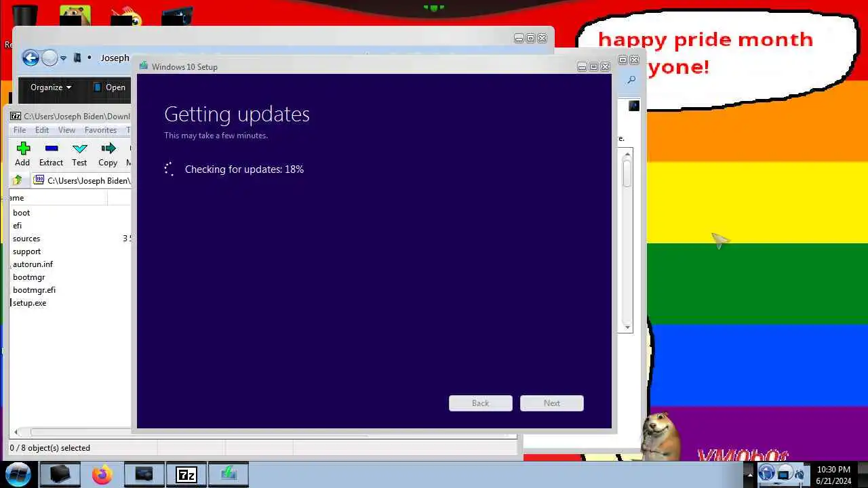Image resolution: width=868 pixels, height=488 pixels.
Task: Click the Next button in Windows 10 Setup
Action: click(552, 403)
